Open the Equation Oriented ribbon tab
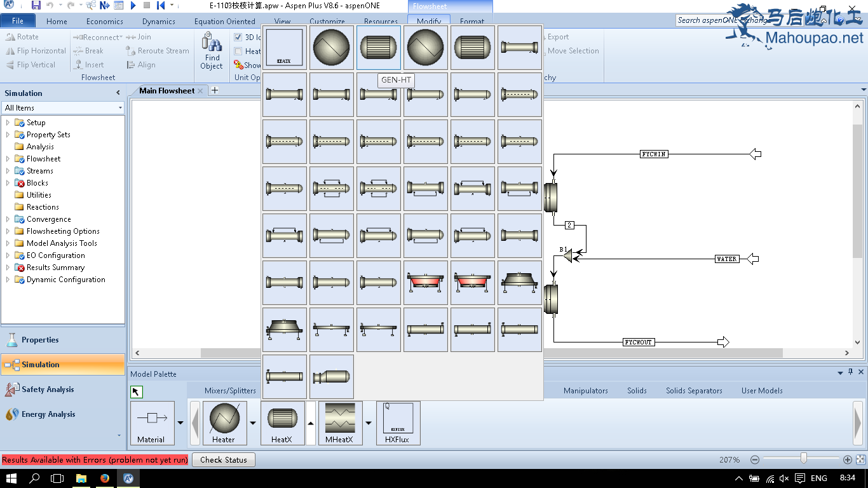This screenshot has width=868, height=488. click(225, 21)
